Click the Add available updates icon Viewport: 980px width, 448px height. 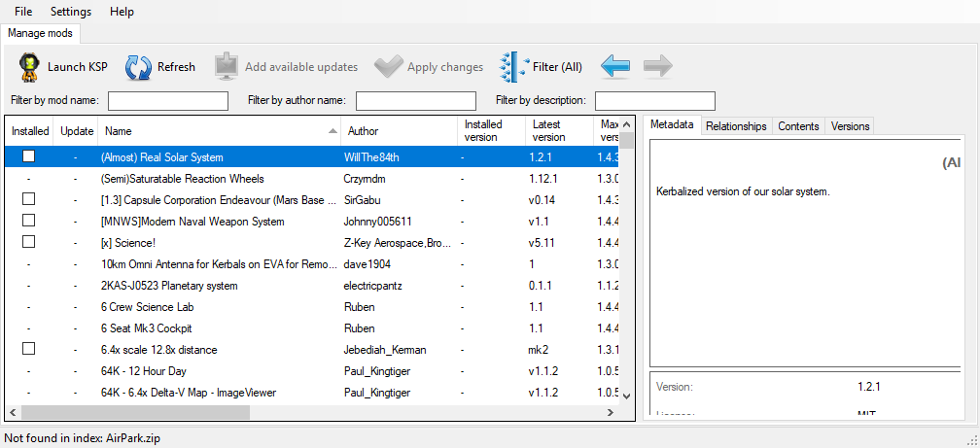[226, 67]
